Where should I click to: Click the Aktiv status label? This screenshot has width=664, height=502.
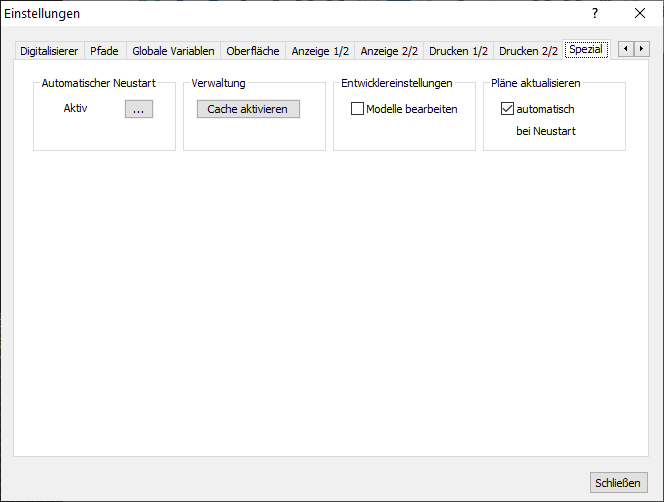(x=76, y=109)
